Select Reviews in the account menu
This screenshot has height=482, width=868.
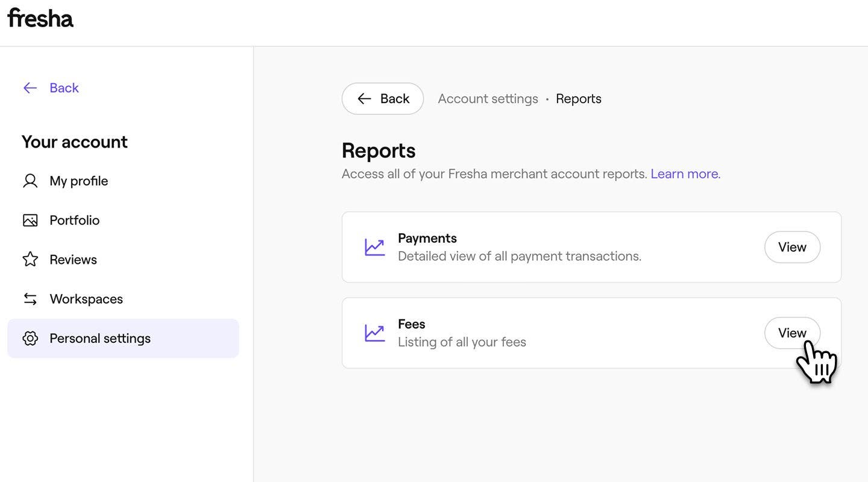coord(73,260)
